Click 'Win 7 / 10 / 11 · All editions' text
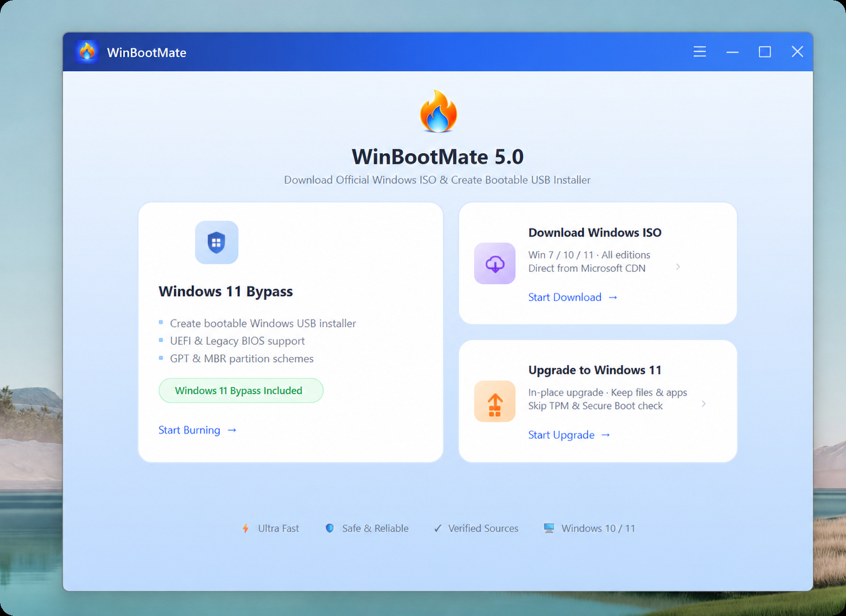This screenshot has width=846, height=616. pyautogui.click(x=589, y=255)
